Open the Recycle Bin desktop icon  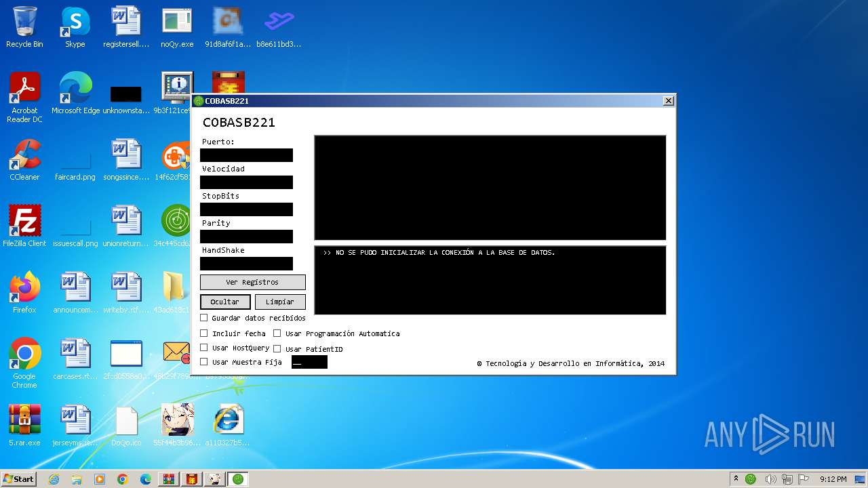pyautogui.click(x=24, y=27)
